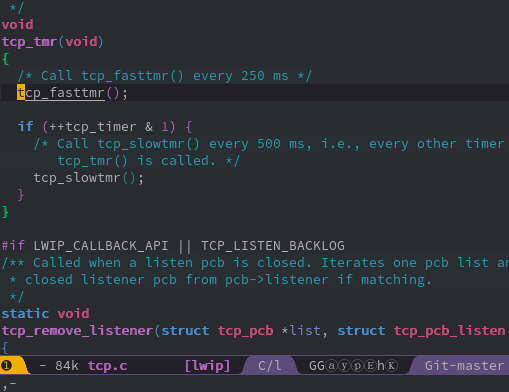Click the tcp_fasttmr(); call under the cursor line
The width and height of the screenshot is (509, 392).
point(72,93)
